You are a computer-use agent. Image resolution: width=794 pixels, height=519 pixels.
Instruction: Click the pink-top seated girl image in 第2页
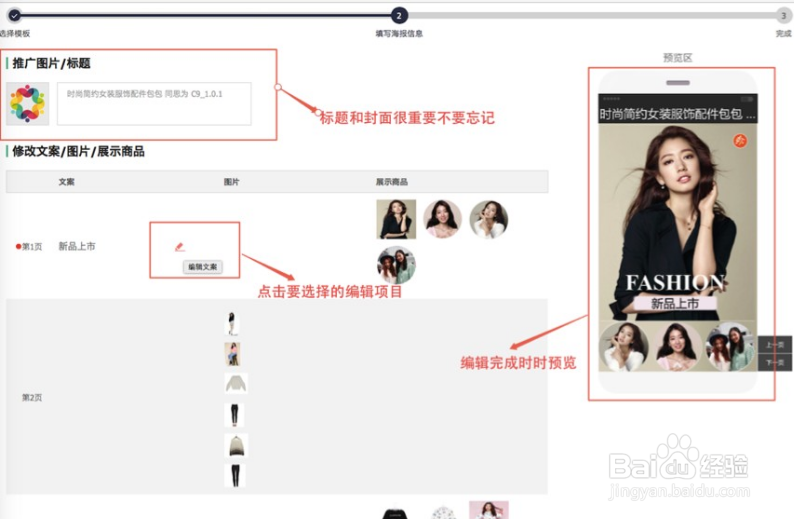[x=232, y=354]
